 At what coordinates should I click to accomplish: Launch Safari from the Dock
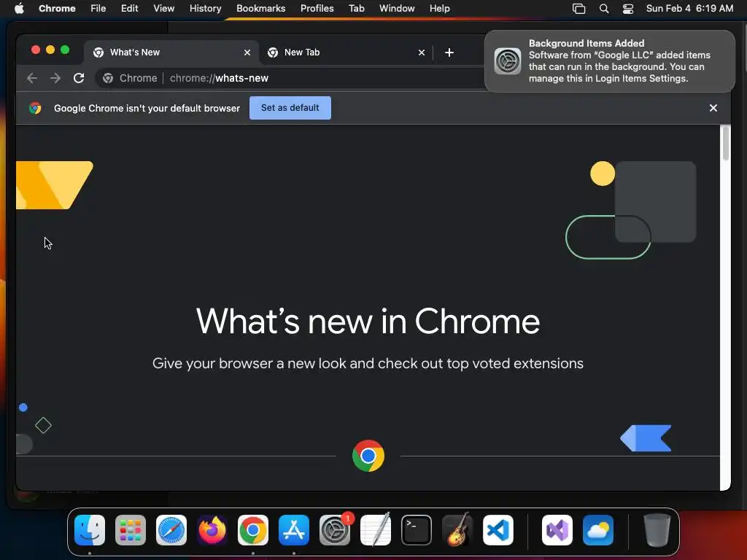coord(171,530)
